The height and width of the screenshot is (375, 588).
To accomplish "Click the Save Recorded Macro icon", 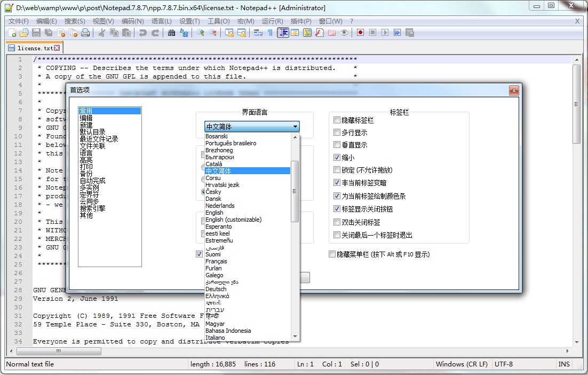I will pos(409,33).
